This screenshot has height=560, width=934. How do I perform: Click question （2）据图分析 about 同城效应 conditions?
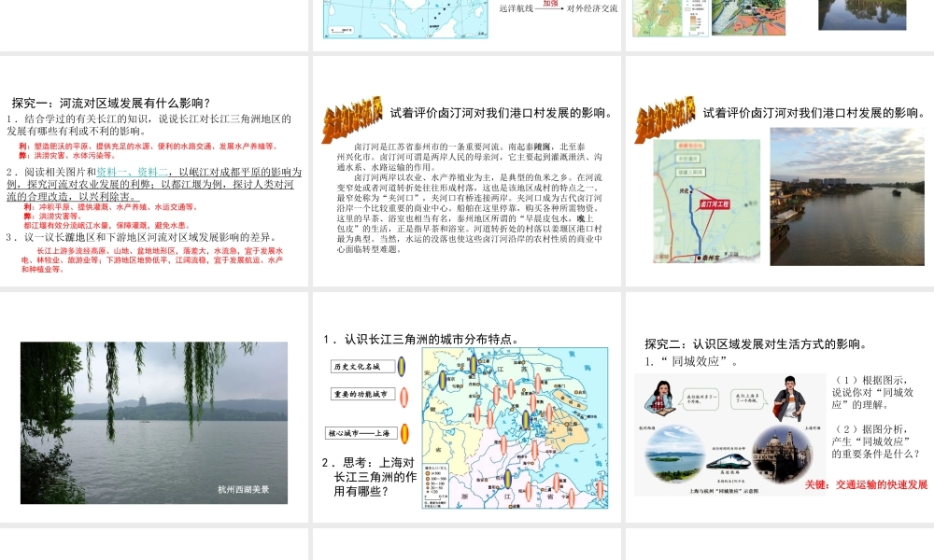pyautogui.click(x=876, y=441)
